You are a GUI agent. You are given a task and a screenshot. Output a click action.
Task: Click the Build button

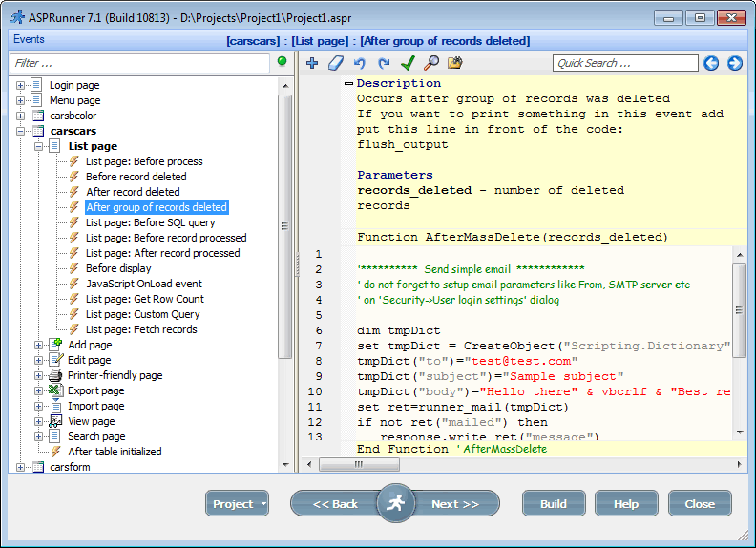(x=554, y=504)
